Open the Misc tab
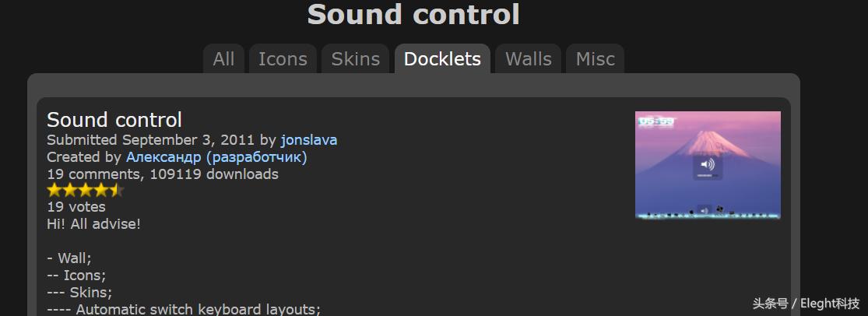This screenshot has height=316, width=868. pos(596,59)
